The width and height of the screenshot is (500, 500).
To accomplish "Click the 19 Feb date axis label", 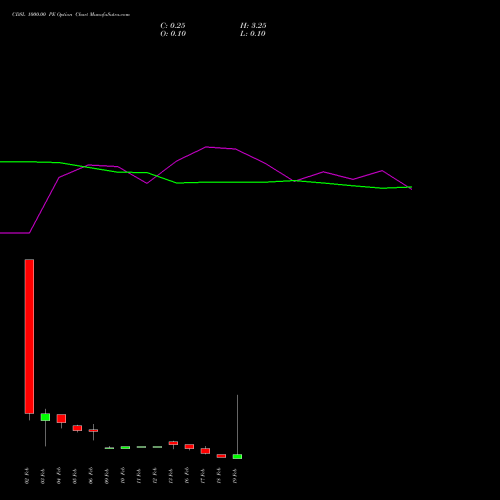I will point(235,476).
